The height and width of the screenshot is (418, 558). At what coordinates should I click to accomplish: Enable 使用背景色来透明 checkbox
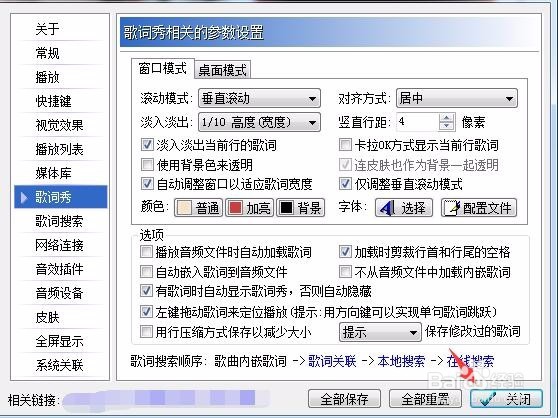pos(147,165)
